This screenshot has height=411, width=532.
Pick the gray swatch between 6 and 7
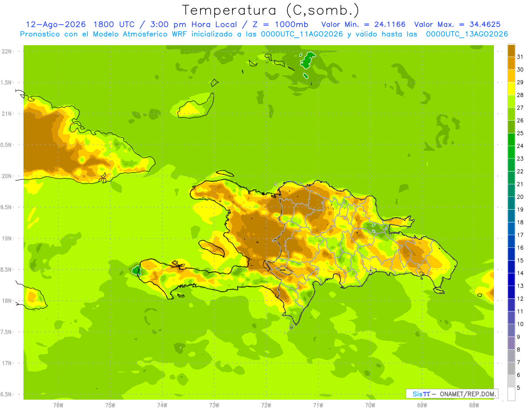[511, 368]
